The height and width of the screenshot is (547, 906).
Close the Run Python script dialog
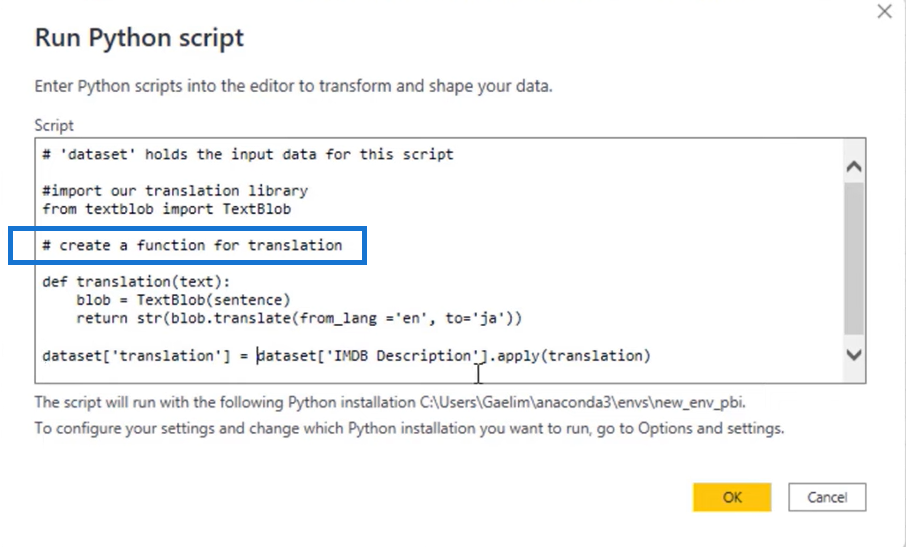(884, 11)
